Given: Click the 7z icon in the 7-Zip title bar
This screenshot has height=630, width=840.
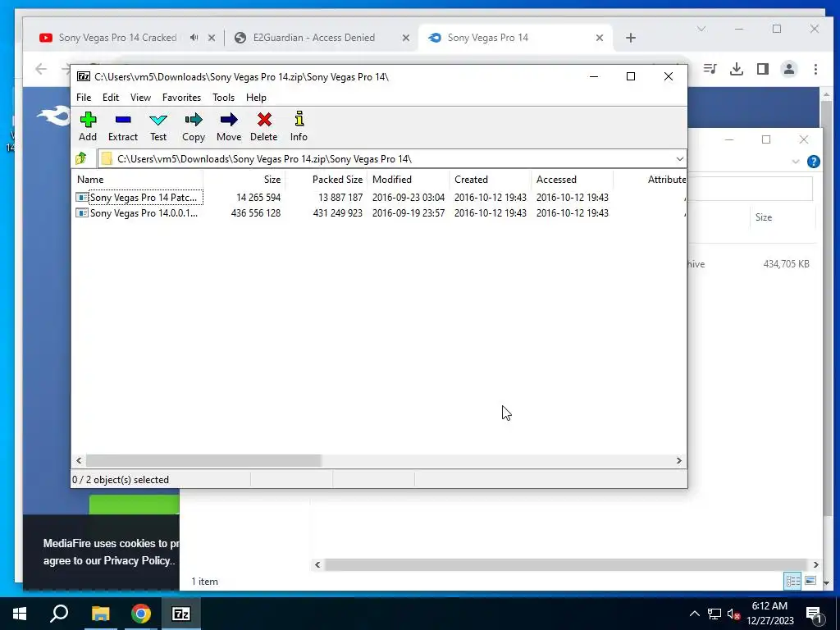Looking at the screenshot, I should 83,76.
